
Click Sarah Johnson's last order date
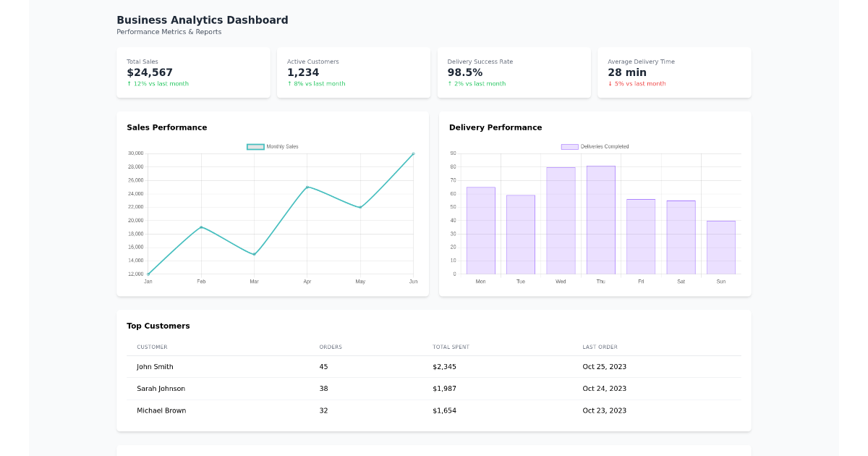[605, 389]
